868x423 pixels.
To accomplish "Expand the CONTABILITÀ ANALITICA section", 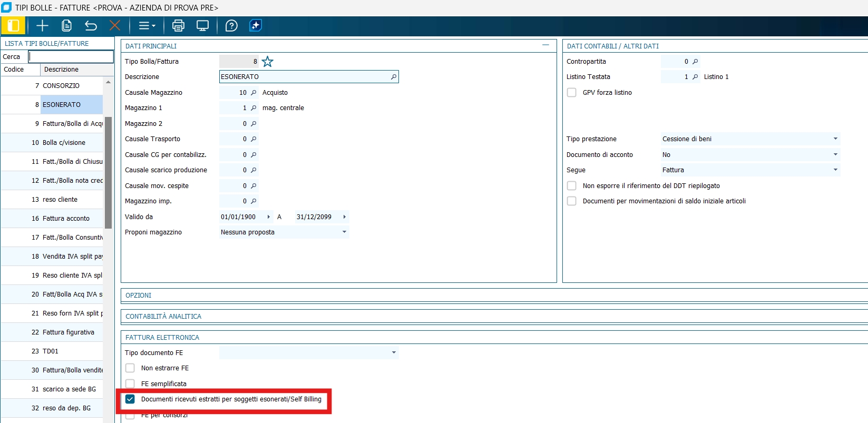I will click(x=494, y=317).
